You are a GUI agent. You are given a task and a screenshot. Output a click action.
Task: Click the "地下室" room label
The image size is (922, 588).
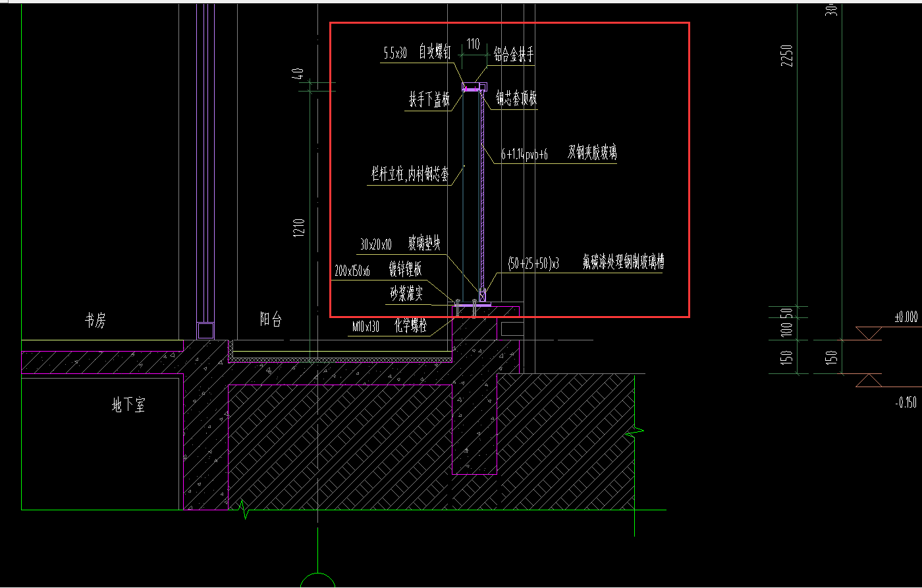coord(128,405)
